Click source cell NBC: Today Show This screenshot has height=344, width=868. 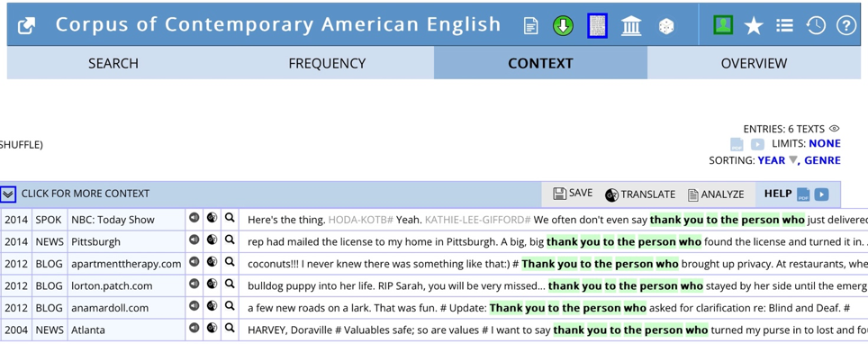click(x=126, y=220)
